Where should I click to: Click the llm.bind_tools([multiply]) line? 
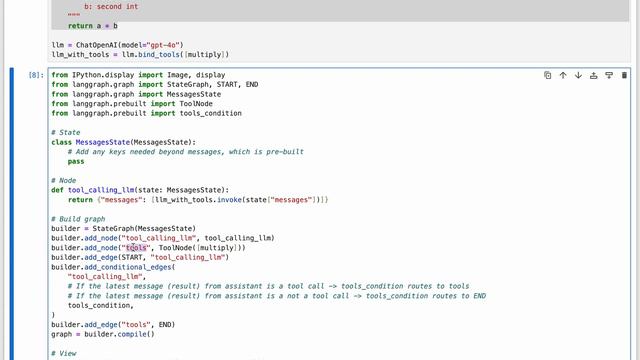[140, 55]
